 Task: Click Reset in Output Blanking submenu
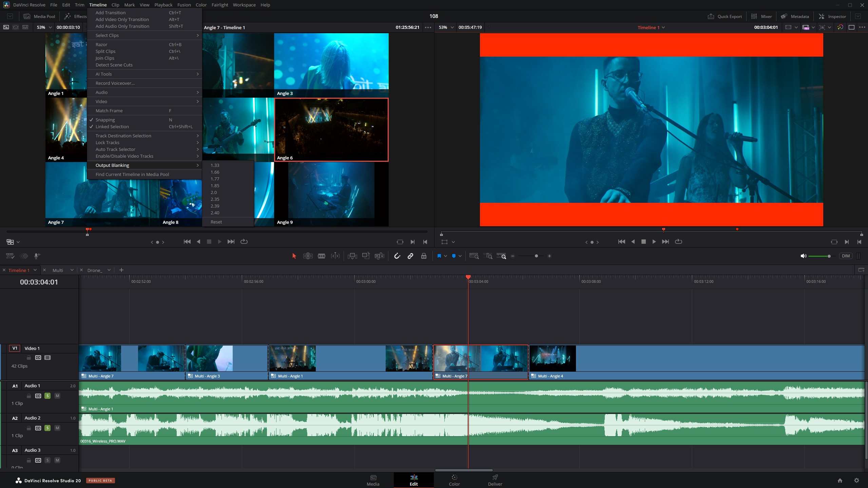point(228,222)
